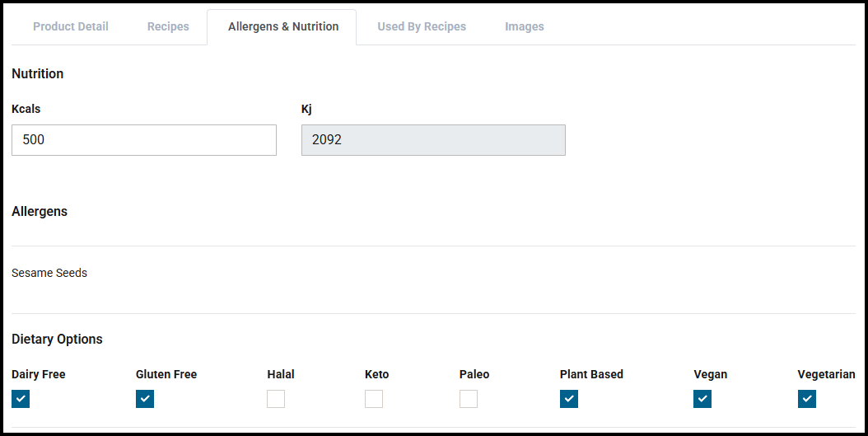This screenshot has width=868, height=436.
Task: Click the Kcals label text
Action: pyautogui.click(x=26, y=109)
